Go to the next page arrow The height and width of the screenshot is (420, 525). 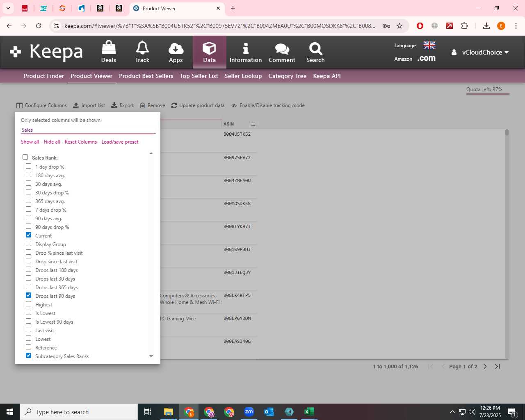(485, 366)
